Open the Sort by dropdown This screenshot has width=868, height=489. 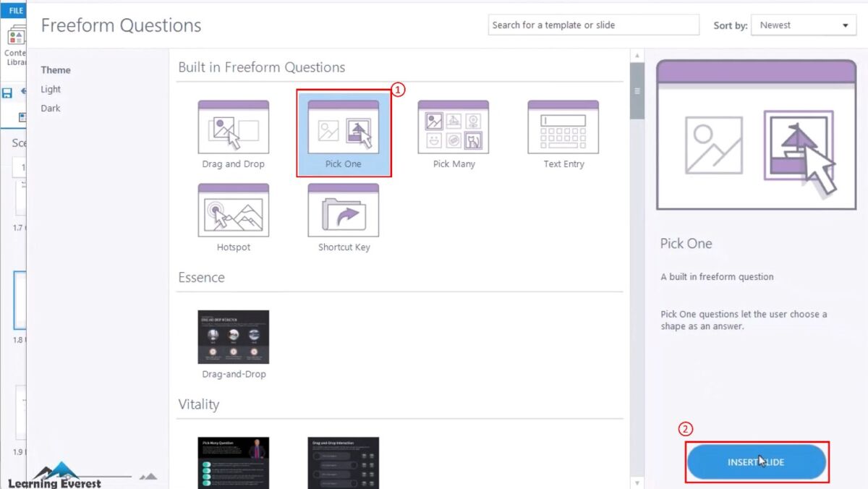[804, 25]
